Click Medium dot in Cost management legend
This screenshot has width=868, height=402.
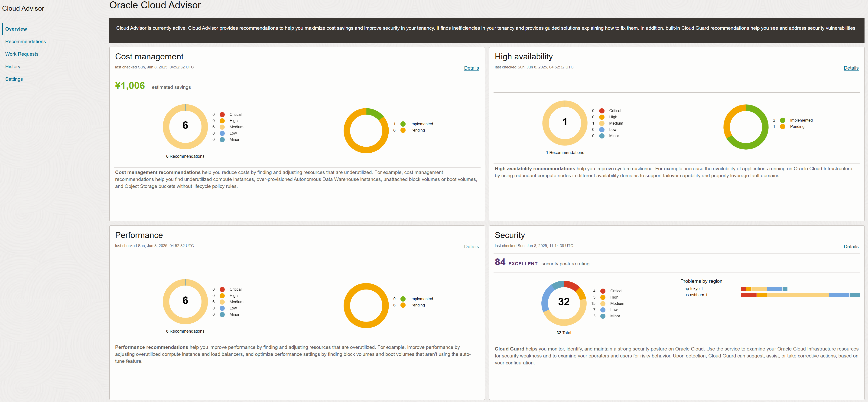point(222,127)
